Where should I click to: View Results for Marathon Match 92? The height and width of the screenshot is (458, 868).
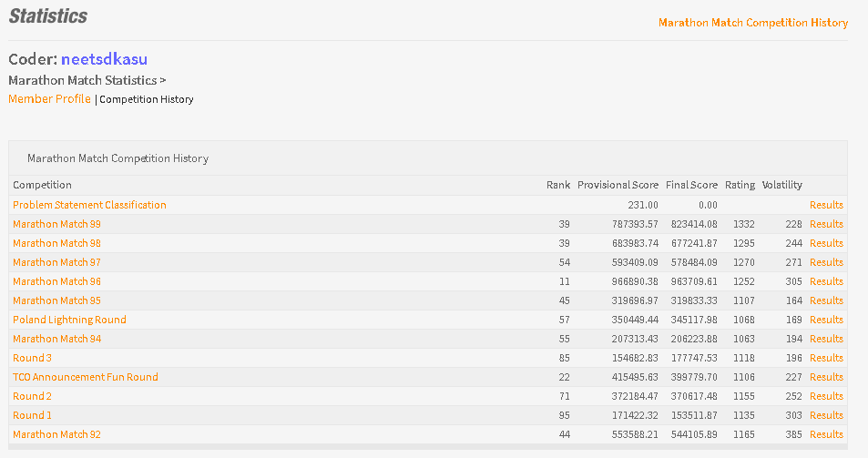[826, 434]
